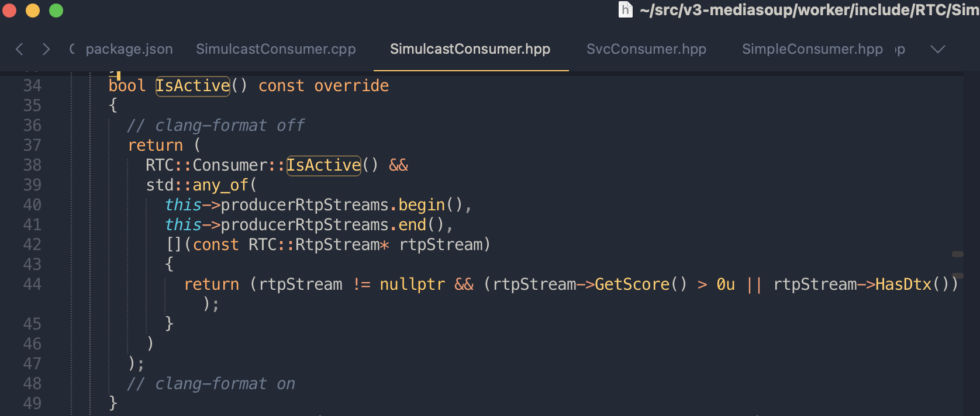
Task: Click the partially visible tab icon before package.json
Action: [x=71, y=49]
